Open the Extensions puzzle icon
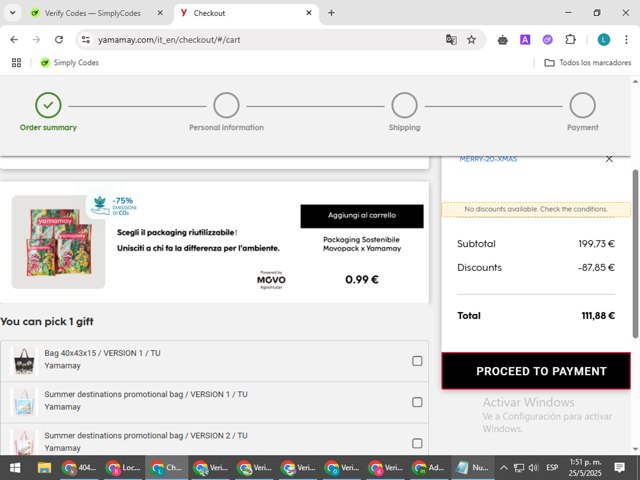The image size is (640, 480). point(570,40)
